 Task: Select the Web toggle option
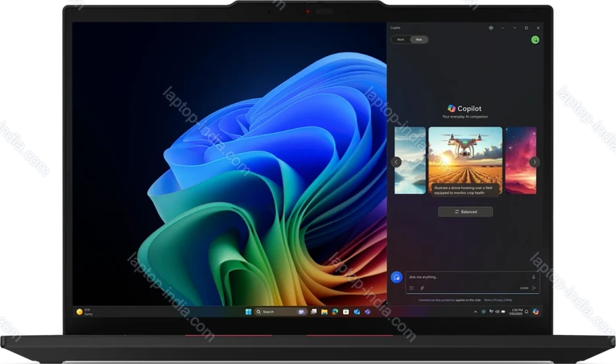point(418,39)
